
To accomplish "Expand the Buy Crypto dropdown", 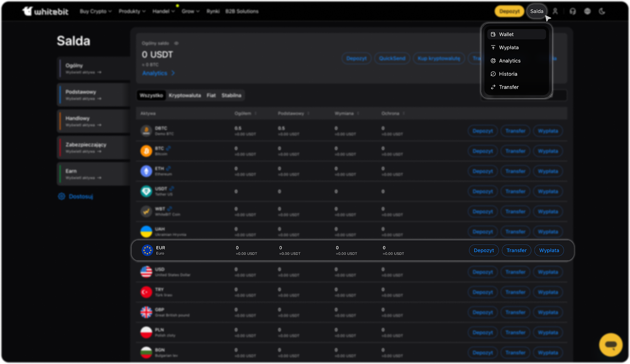I will [x=96, y=11].
